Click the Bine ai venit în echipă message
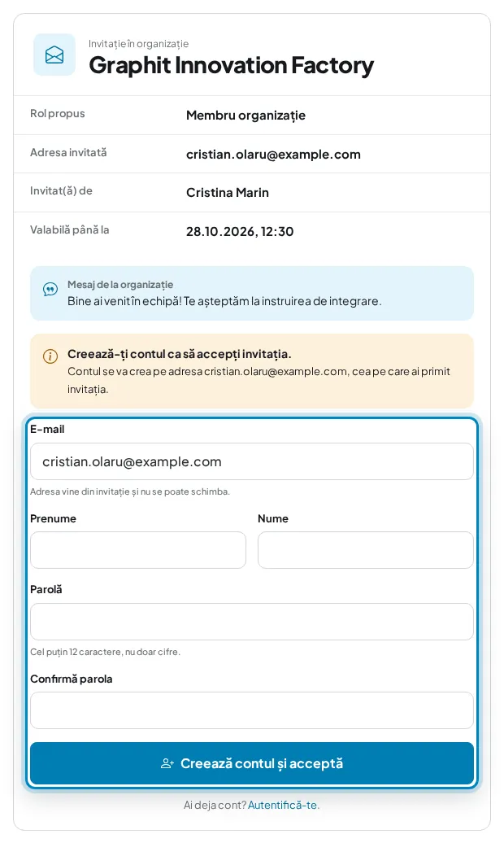The width and height of the screenshot is (504, 843). 224,301
